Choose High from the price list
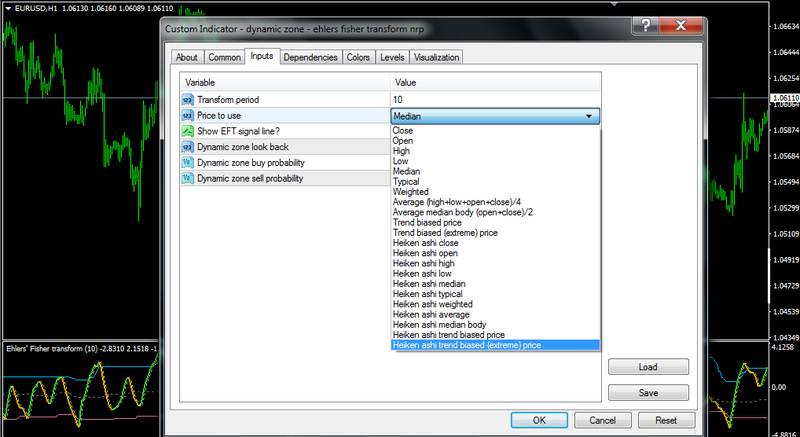This screenshot has height=437, width=800. (x=495, y=151)
